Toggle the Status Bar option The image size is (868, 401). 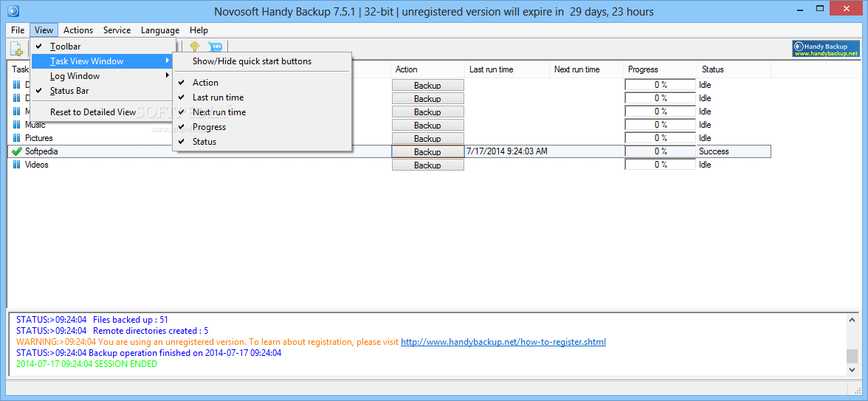pos(103,91)
